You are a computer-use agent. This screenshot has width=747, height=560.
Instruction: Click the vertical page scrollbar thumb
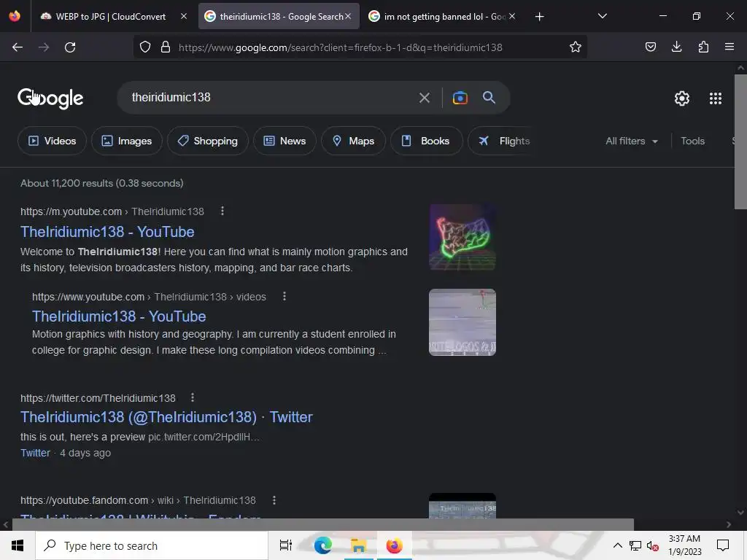pos(740,141)
